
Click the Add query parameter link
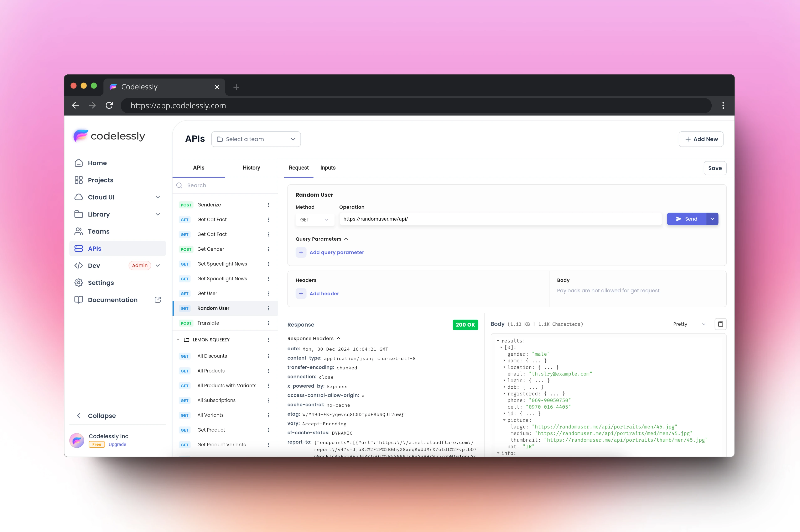click(337, 252)
